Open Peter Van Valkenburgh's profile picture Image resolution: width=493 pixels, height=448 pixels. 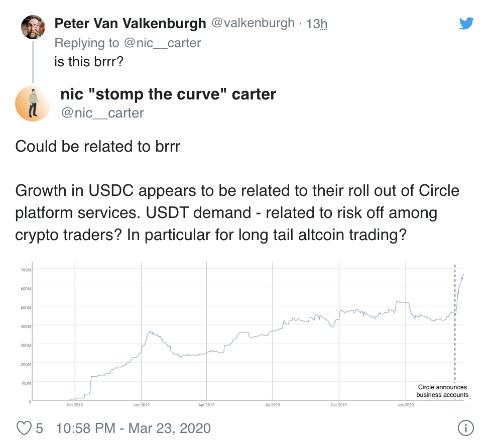[33, 27]
